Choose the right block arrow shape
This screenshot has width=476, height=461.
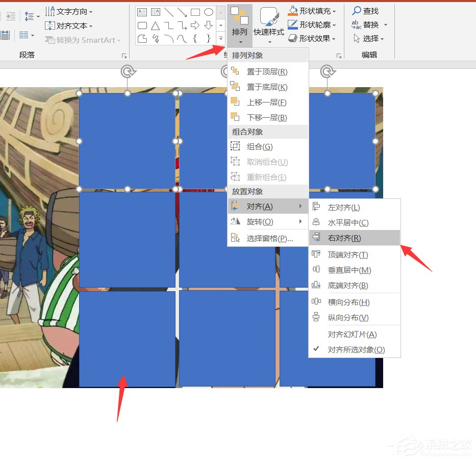[x=195, y=25]
